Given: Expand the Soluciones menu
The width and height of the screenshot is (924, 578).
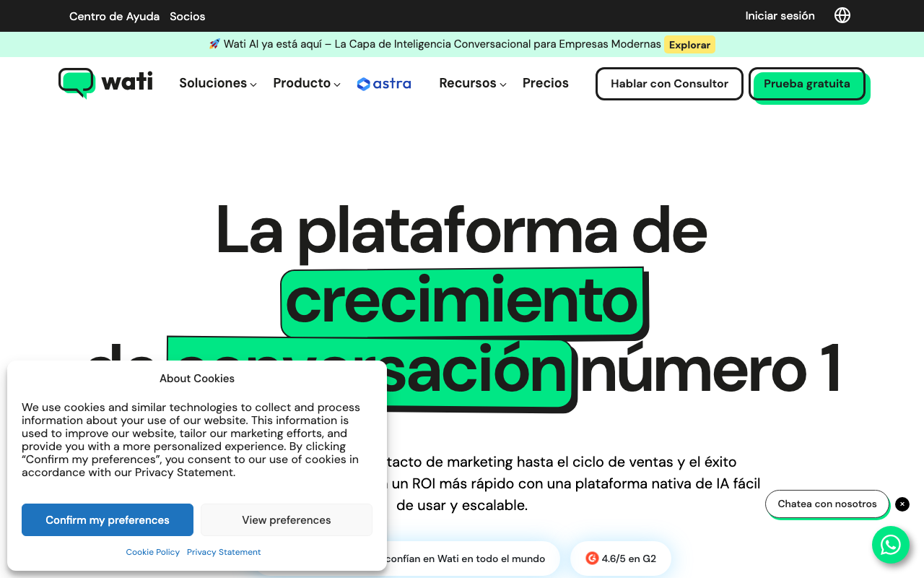Looking at the screenshot, I should tap(218, 83).
